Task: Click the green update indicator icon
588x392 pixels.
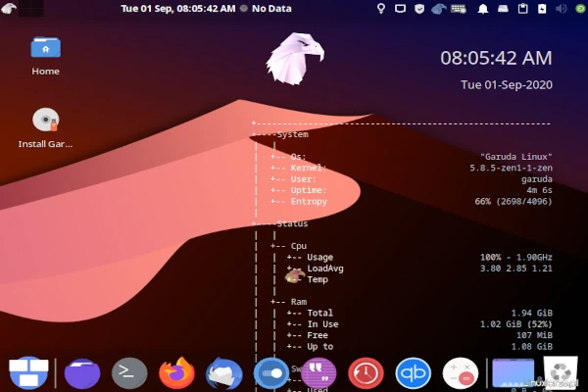Action: point(580,8)
